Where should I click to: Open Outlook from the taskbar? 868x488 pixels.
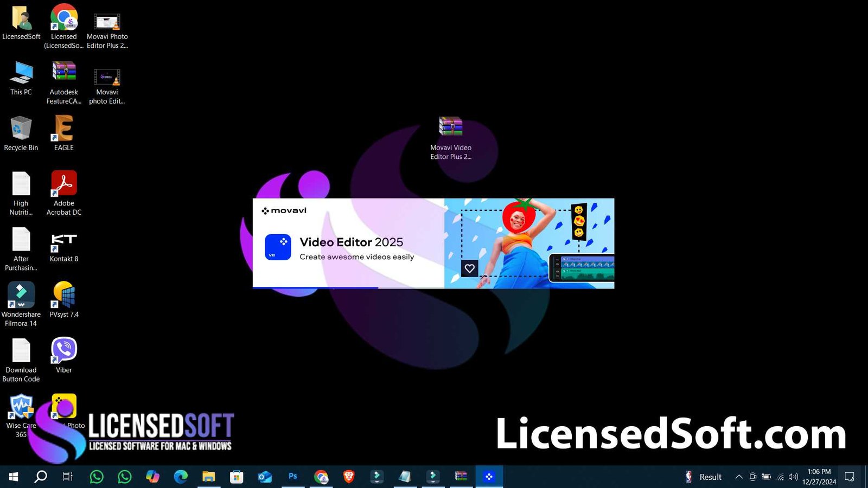click(265, 477)
